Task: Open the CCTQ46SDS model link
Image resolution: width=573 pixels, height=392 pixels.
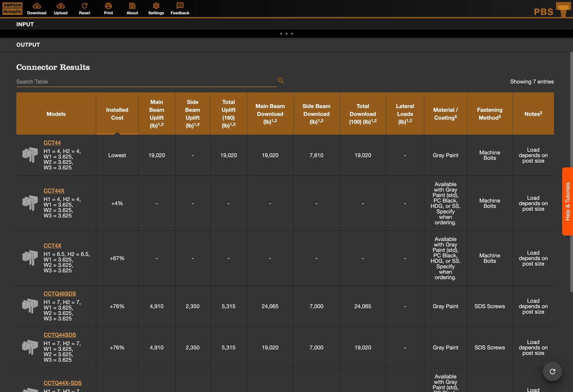Action: click(60, 294)
